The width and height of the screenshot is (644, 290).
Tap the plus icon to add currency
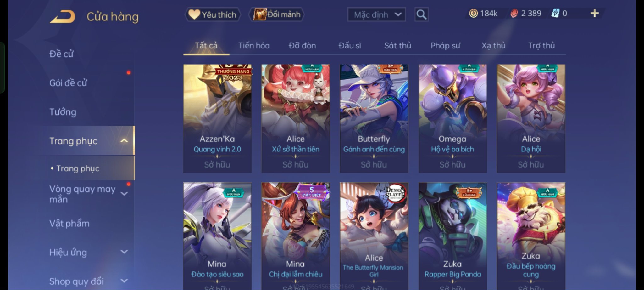pos(594,14)
